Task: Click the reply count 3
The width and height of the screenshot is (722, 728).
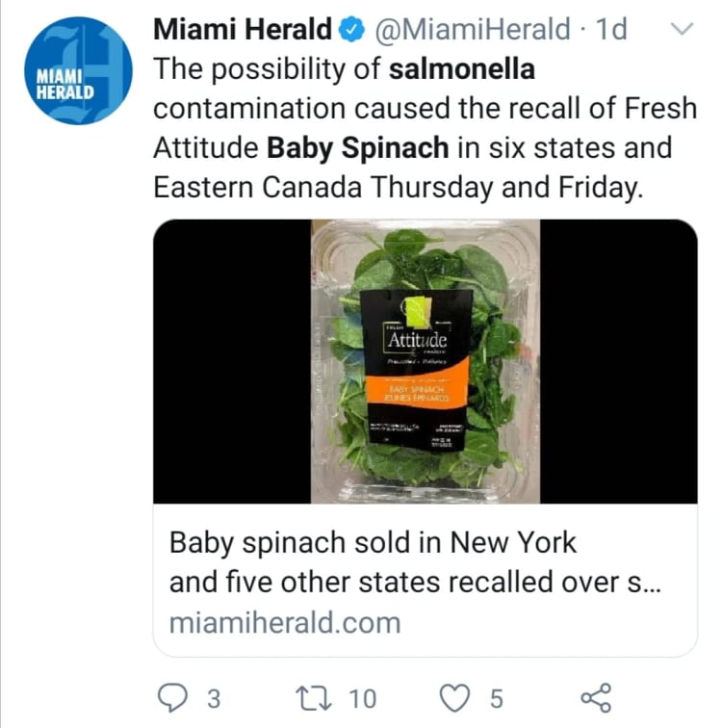Action: [214, 697]
